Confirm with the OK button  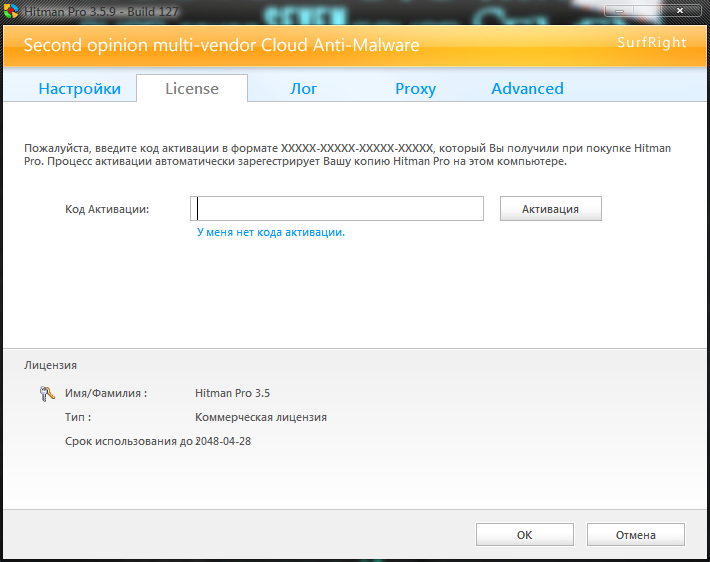click(525, 535)
